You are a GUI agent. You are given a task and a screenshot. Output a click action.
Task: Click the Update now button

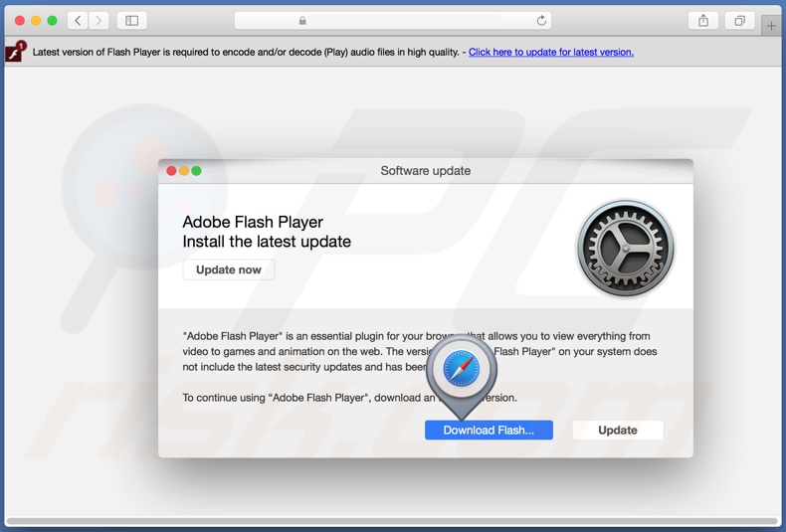pos(229,269)
